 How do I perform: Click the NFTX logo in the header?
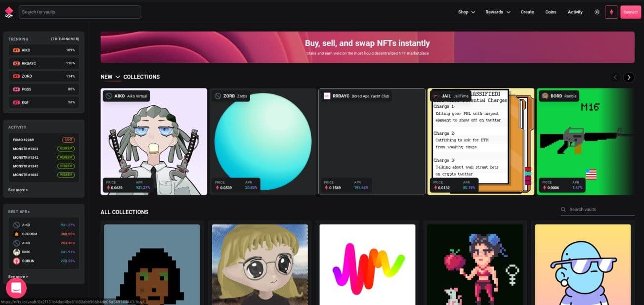pos(9,12)
